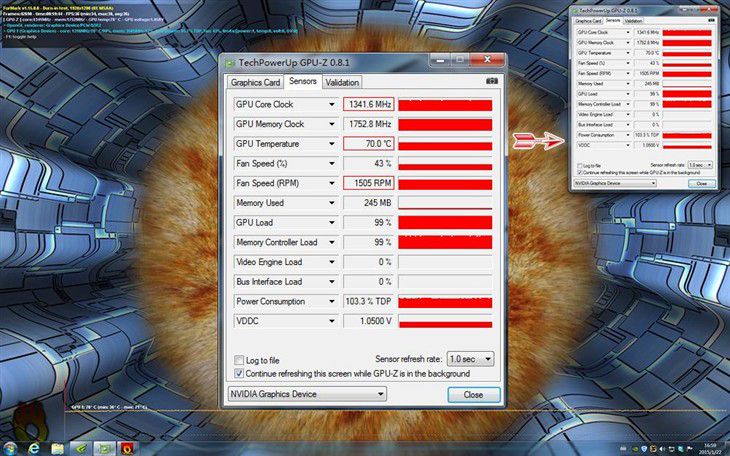Image resolution: width=730 pixels, height=456 pixels.
Task: Minimize the main GPU-Z window
Action: 440,60
